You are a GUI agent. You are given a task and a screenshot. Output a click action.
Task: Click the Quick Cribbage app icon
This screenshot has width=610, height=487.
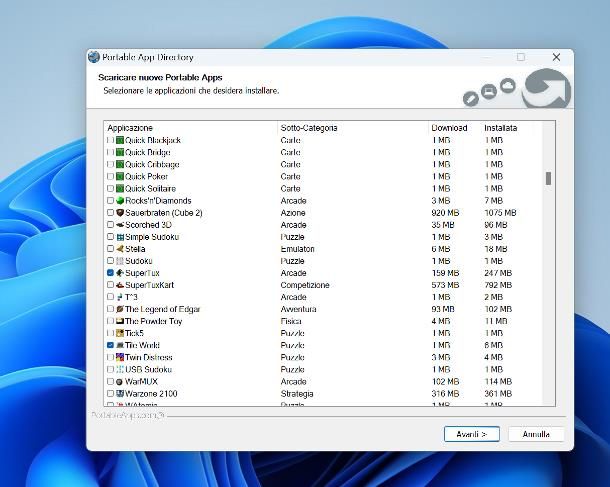coord(120,164)
